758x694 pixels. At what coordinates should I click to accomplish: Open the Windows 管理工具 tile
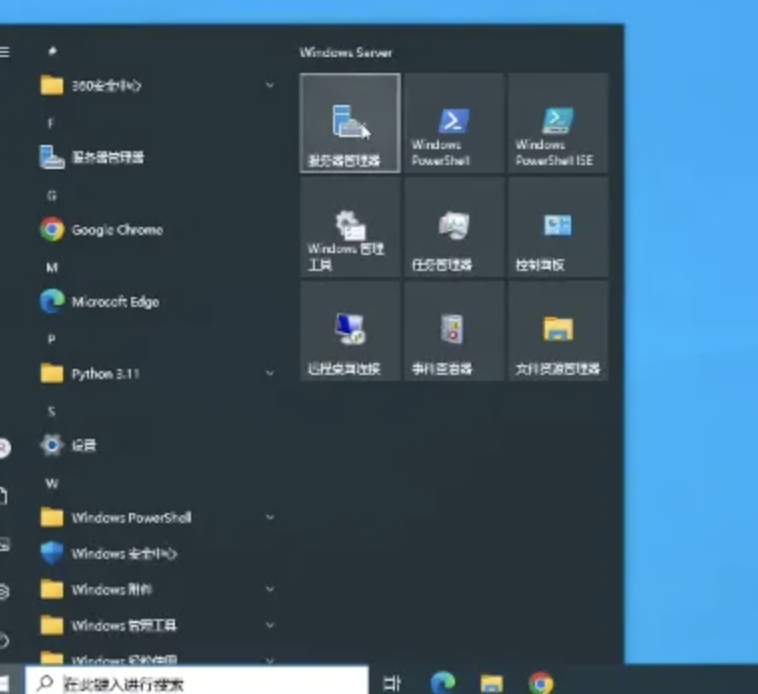pyautogui.click(x=350, y=227)
